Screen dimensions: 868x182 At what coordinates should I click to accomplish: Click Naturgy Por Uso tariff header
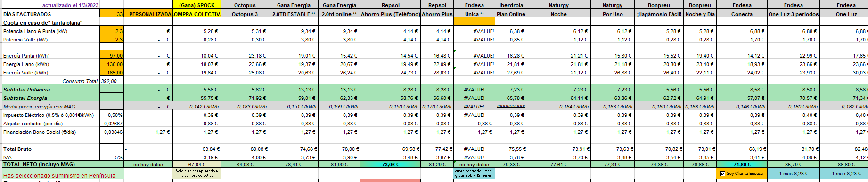pos(613,14)
